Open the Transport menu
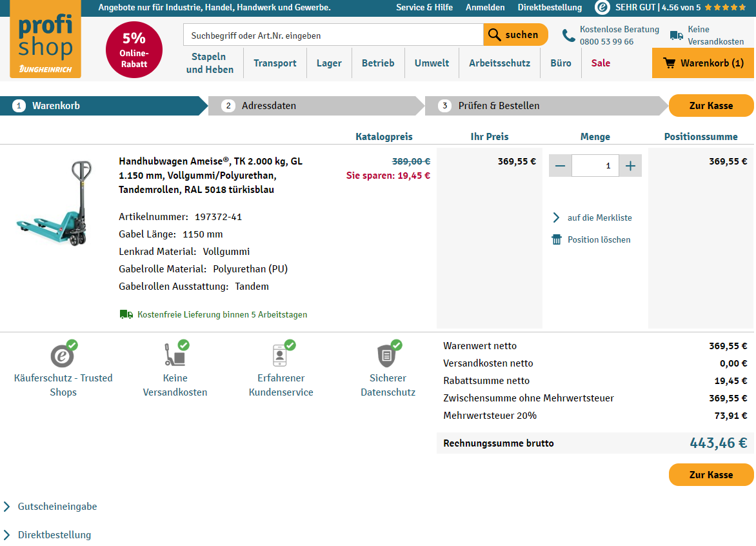Image resolution: width=756 pixels, height=546 pixels. click(x=275, y=63)
